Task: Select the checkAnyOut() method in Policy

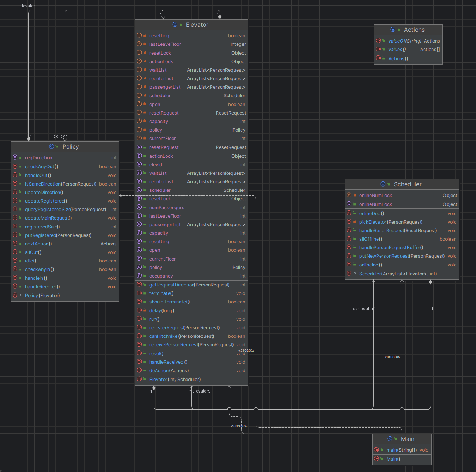Action: click(x=65, y=167)
